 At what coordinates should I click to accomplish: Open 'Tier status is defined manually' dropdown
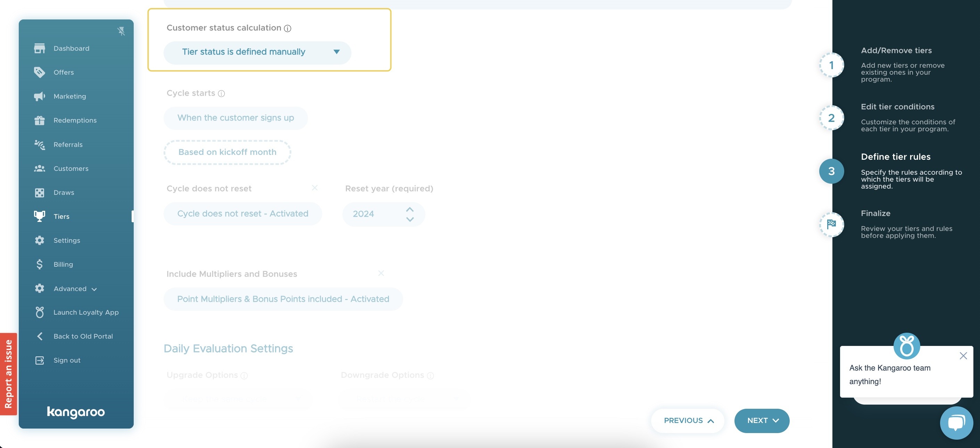[x=257, y=52]
